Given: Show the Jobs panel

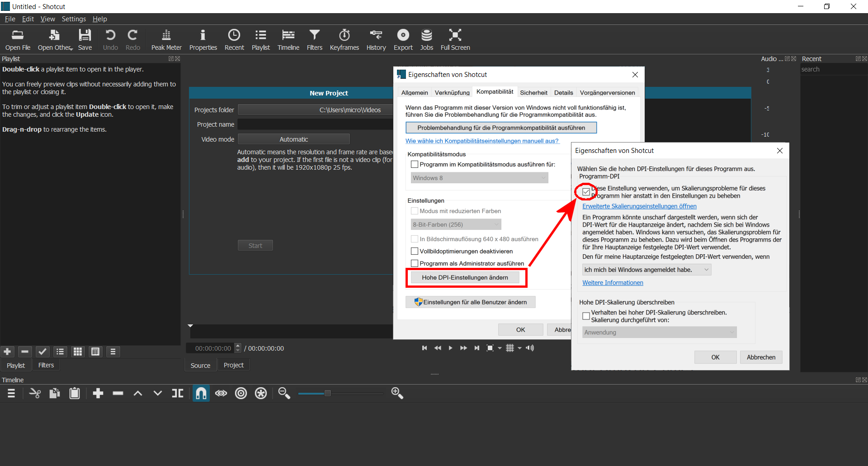Looking at the screenshot, I should click(427, 40).
